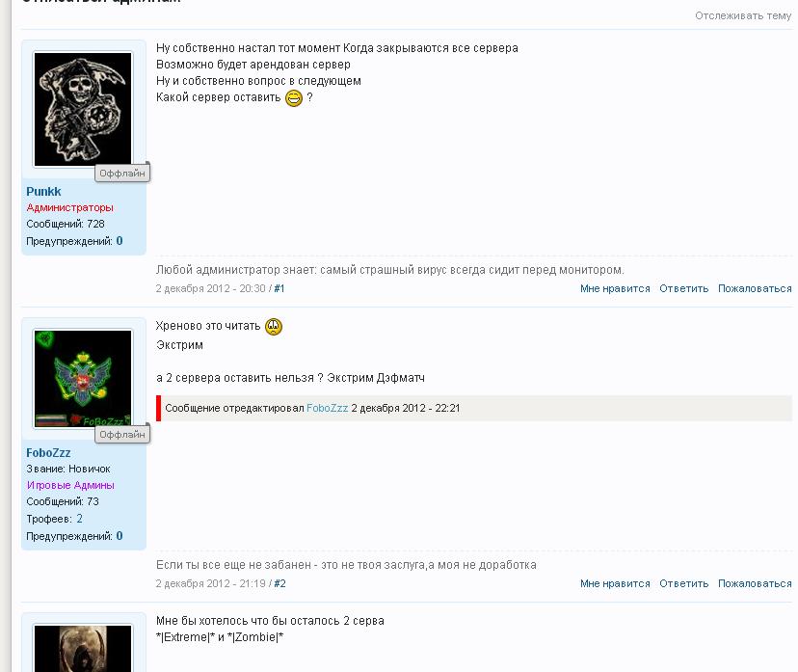
Task: Open the Punkk username profile link
Action: [x=43, y=192]
